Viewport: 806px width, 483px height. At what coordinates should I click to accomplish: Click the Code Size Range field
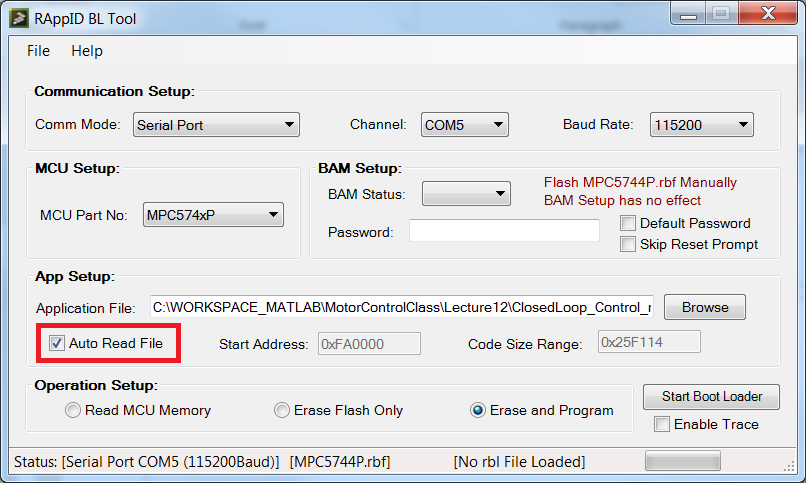point(649,342)
